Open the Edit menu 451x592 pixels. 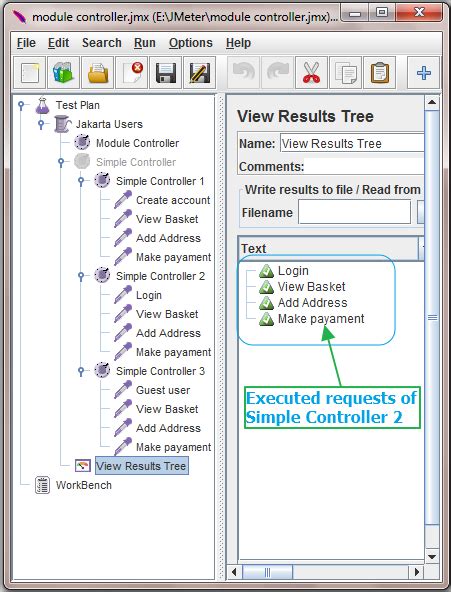(58, 43)
